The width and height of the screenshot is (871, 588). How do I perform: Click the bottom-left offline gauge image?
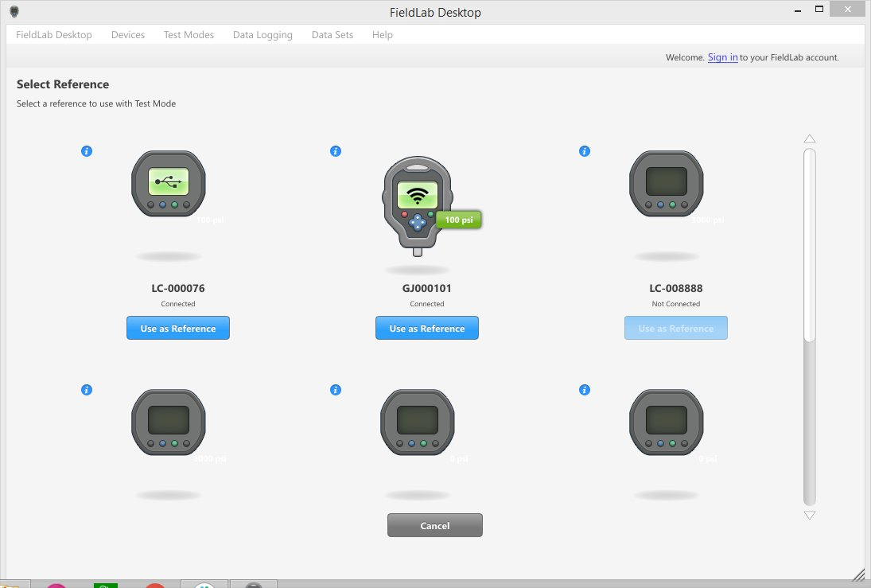(169, 423)
